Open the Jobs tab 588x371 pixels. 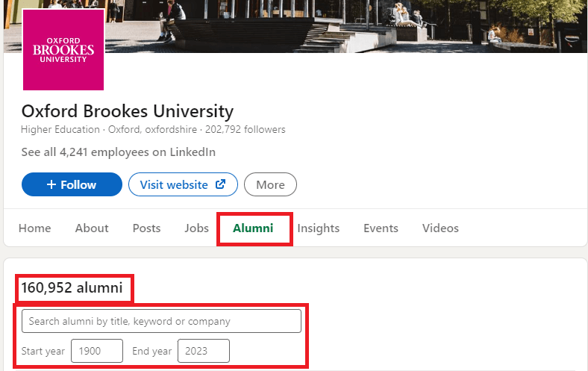click(x=196, y=228)
